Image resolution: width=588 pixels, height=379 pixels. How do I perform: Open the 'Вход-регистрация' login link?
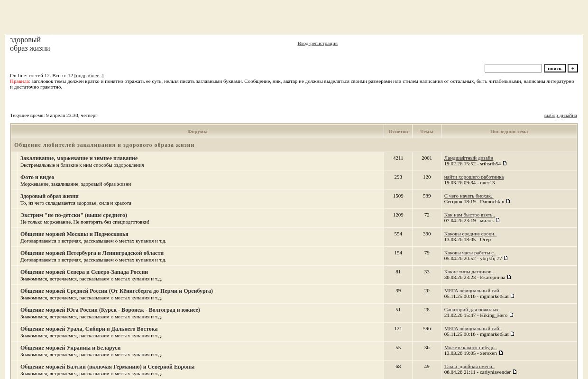pos(317,44)
